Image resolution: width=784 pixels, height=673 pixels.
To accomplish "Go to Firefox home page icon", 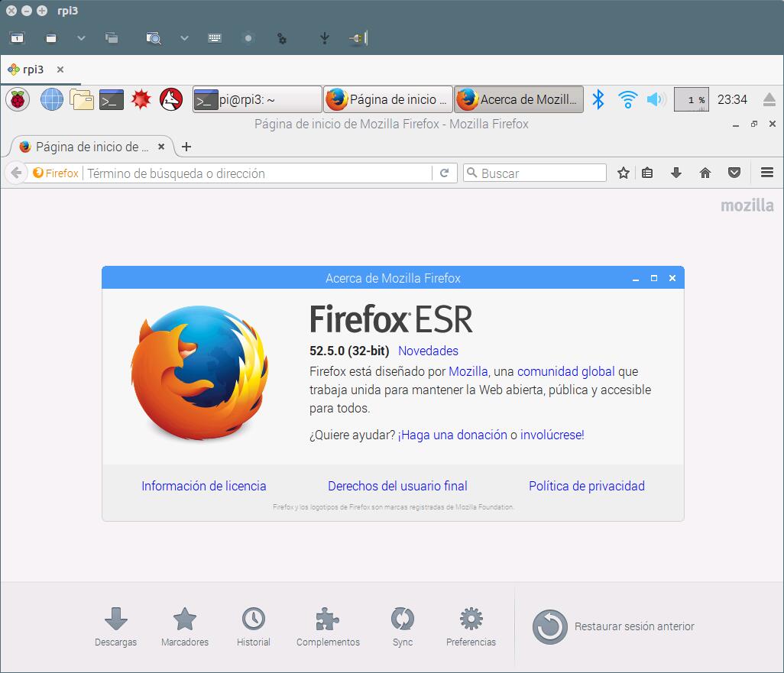I will coord(705,173).
